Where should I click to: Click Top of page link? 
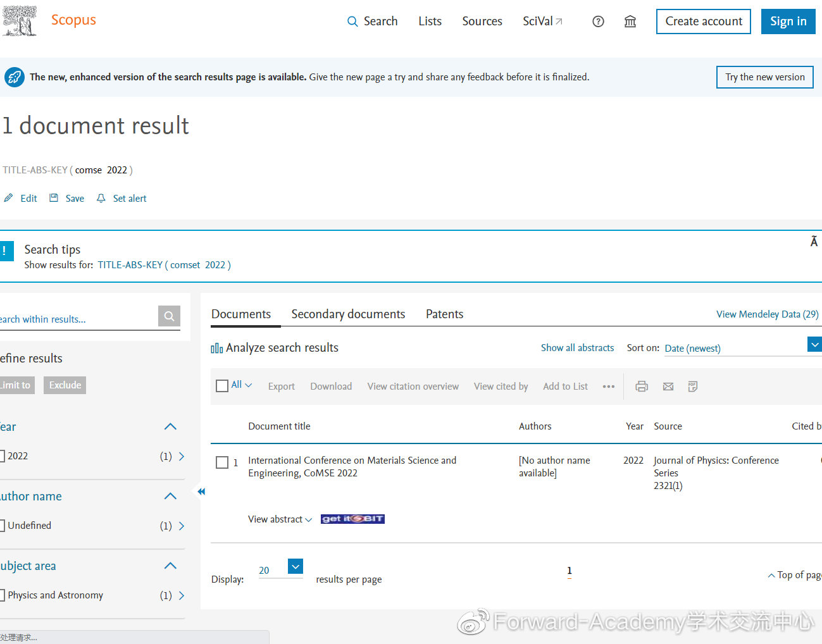coord(795,575)
